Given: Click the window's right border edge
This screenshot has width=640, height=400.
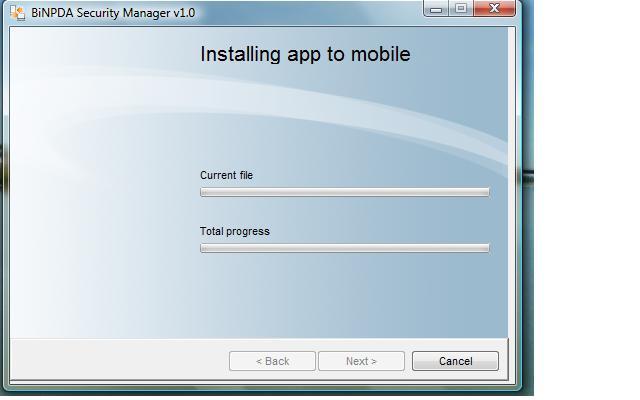Looking at the screenshot, I should (516, 200).
